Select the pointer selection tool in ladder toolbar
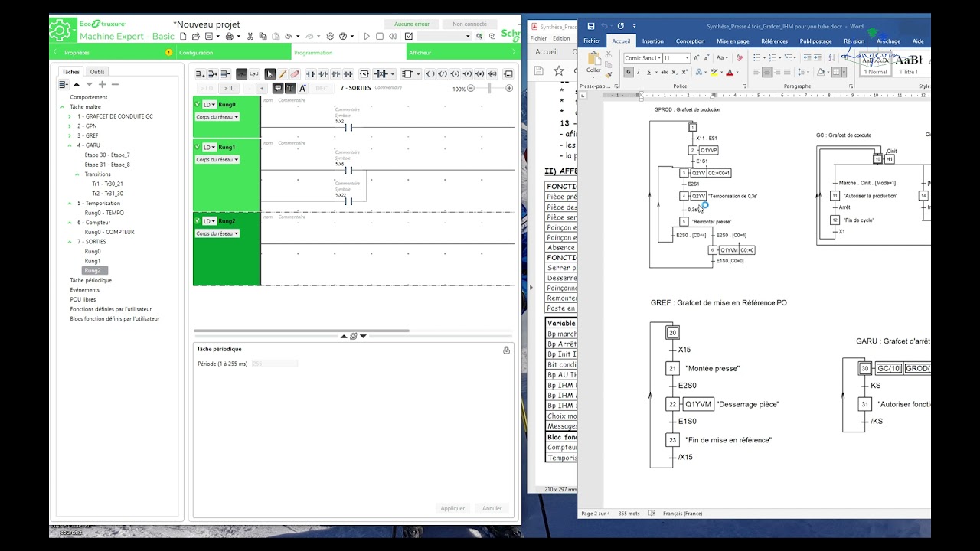Viewport: 980px width, 551px height. tap(269, 74)
